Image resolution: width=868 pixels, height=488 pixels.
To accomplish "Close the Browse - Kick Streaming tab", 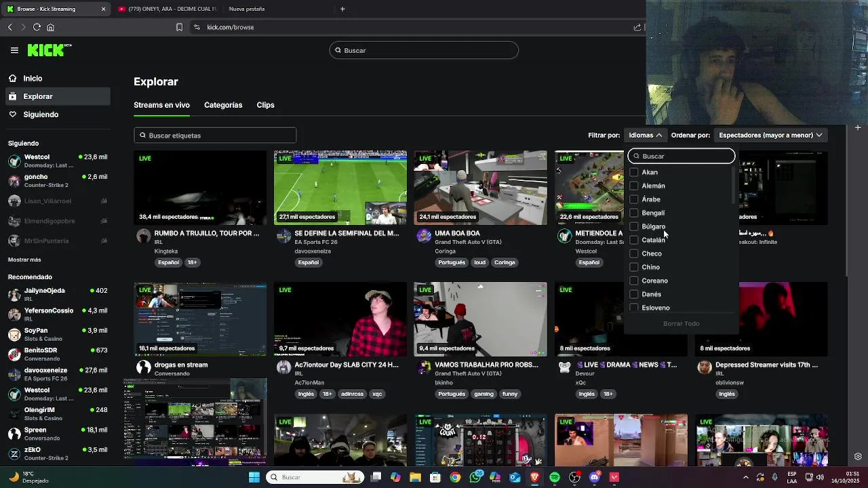I will 103,9.
